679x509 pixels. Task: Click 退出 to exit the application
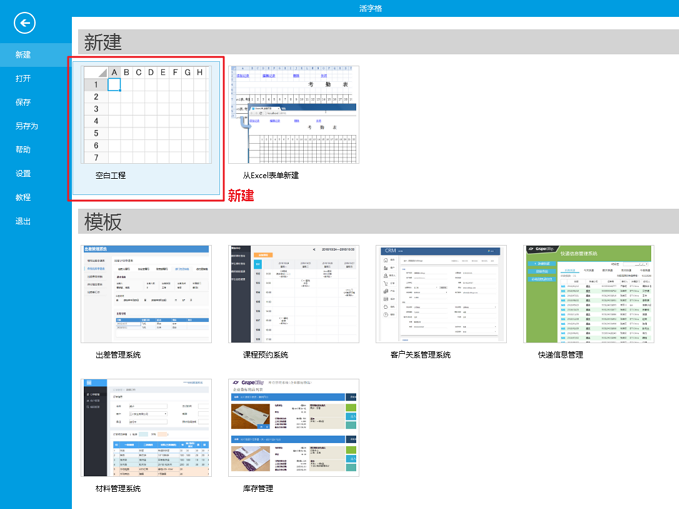(23, 221)
